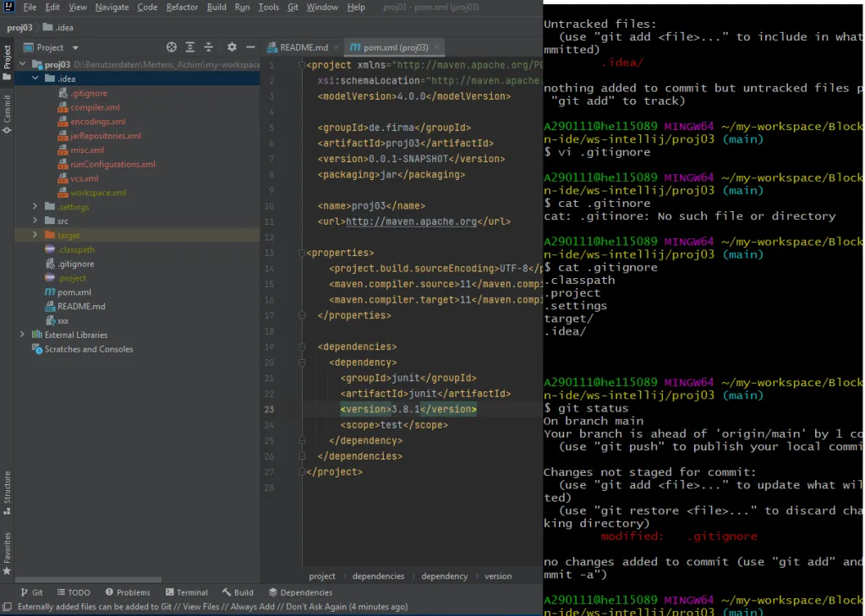Image resolution: width=865 pixels, height=616 pixels.
Task: Open the Commit tool window sidebar button
Action: tap(7, 113)
